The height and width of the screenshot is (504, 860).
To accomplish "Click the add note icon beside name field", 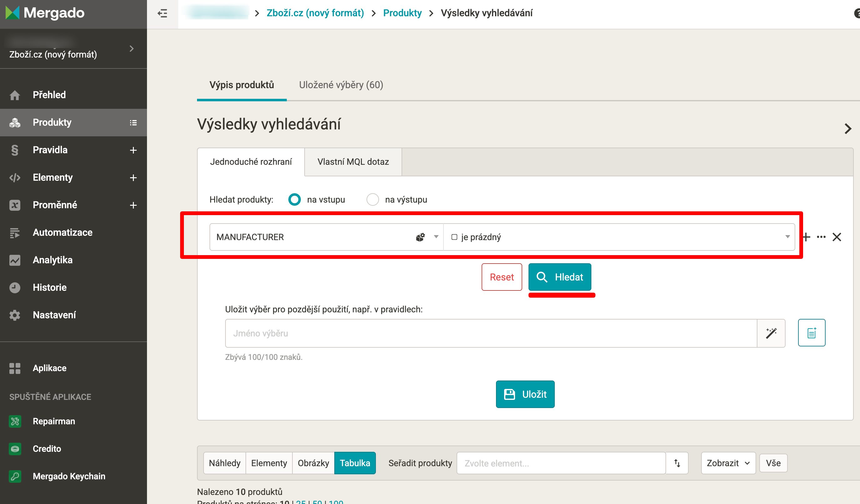I will pyautogui.click(x=812, y=333).
